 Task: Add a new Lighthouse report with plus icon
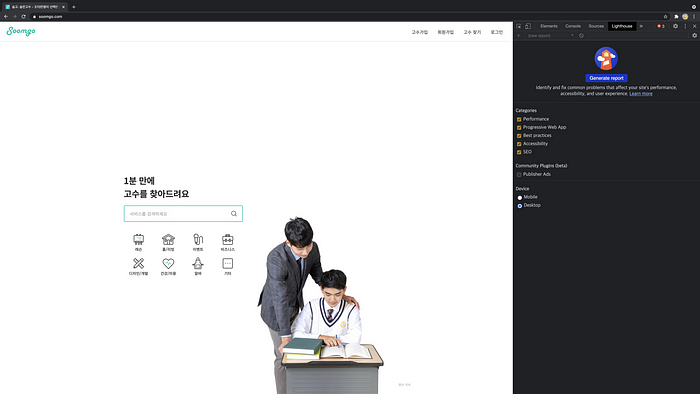tap(518, 36)
